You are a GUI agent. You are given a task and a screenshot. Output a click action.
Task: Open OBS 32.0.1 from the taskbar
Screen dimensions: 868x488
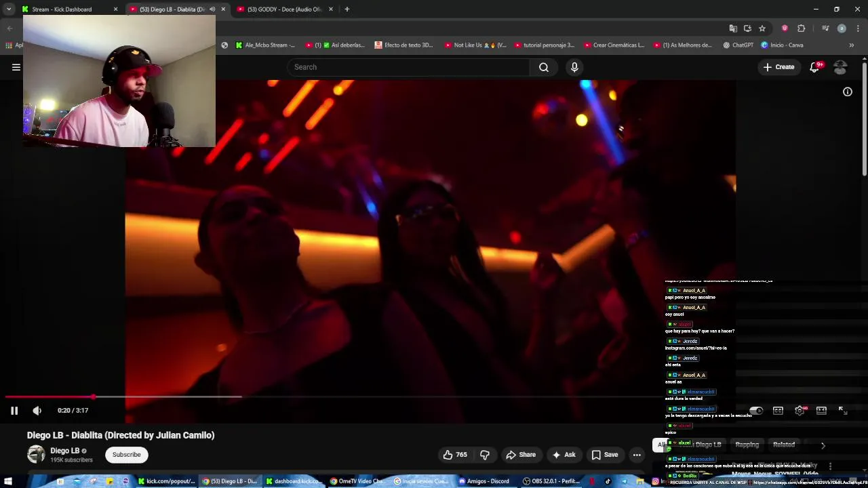[x=551, y=481]
